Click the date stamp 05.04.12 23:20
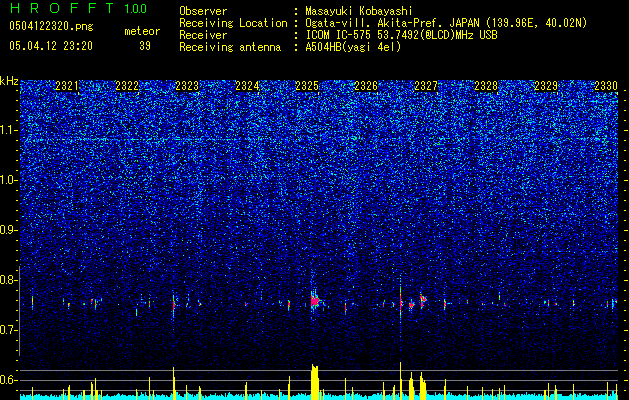 click(51, 46)
